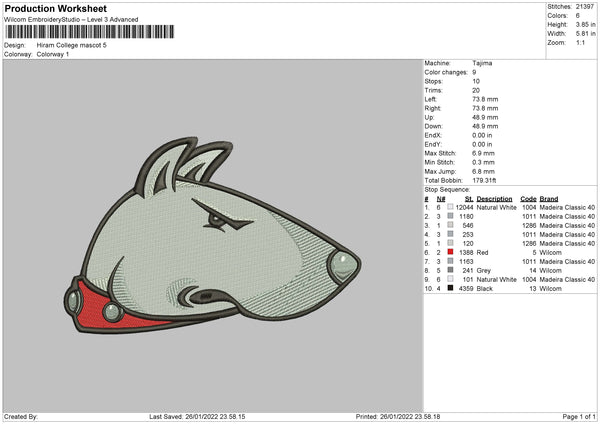The width and height of the screenshot is (600, 424).
Task: Click the St. column header
Action: point(469,199)
